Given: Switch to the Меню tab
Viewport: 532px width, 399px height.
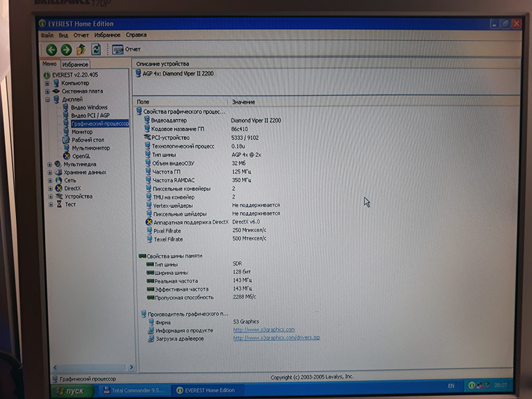Looking at the screenshot, I should (50, 64).
